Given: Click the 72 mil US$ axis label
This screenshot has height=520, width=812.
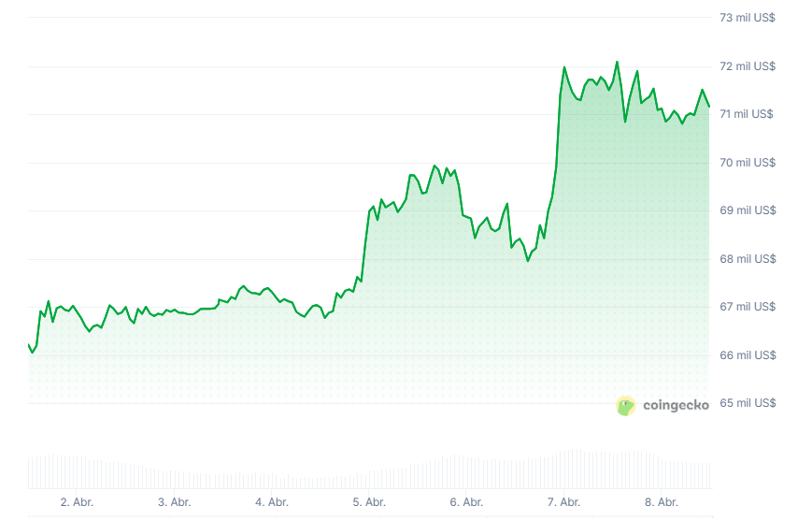Looking at the screenshot, I should [x=748, y=66].
